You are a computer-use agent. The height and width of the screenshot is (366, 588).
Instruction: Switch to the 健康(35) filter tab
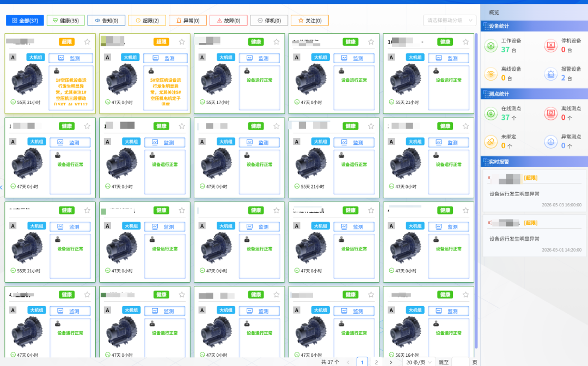(66, 20)
